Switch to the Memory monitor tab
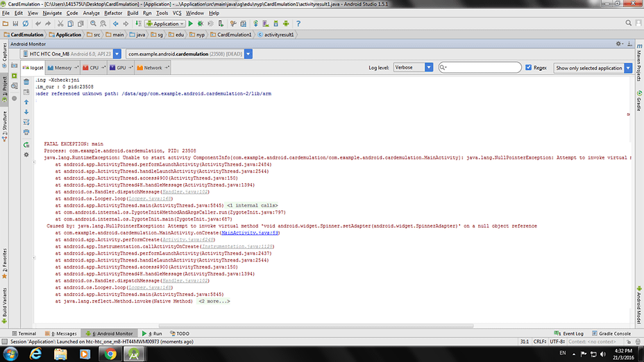This screenshot has width=644, height=362. (x=63, y=68)
